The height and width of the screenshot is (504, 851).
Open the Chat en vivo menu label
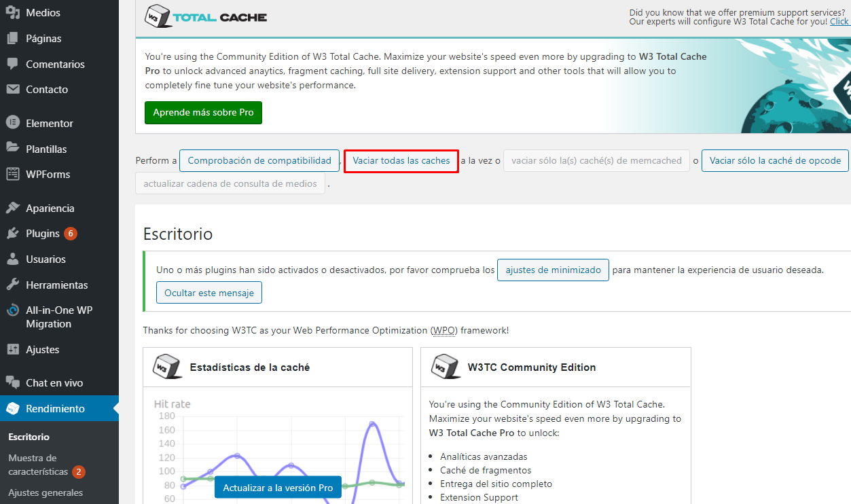click(54, 382)
